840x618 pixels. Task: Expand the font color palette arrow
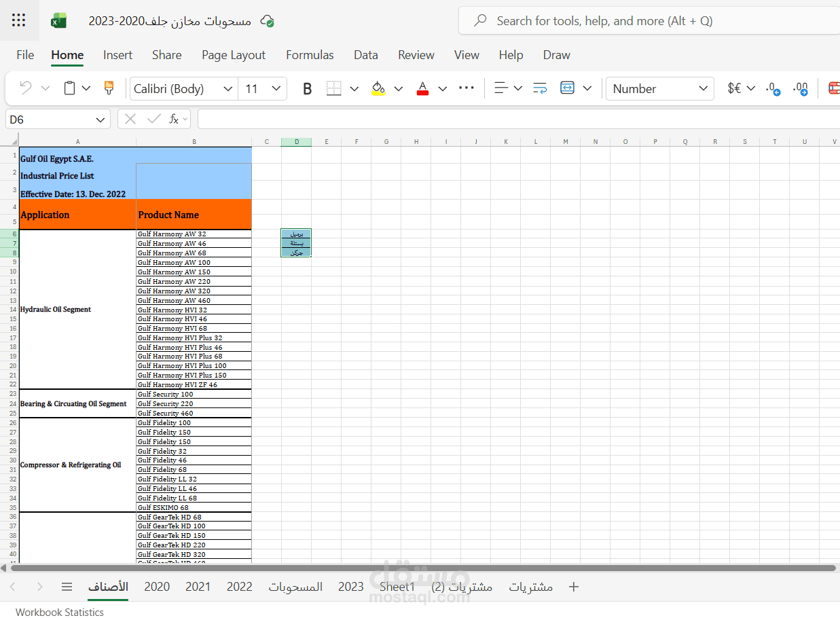click(443, 88)
